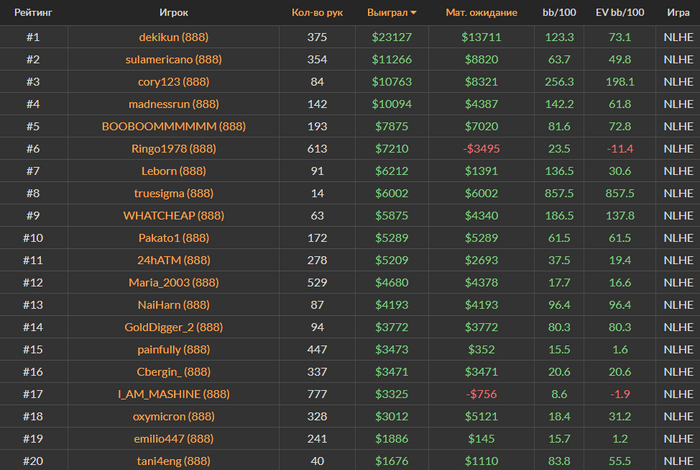The width and height of the screenshot is (700, 470).
Task: Open cory123 (888) player link
Action: pos(174,82)
